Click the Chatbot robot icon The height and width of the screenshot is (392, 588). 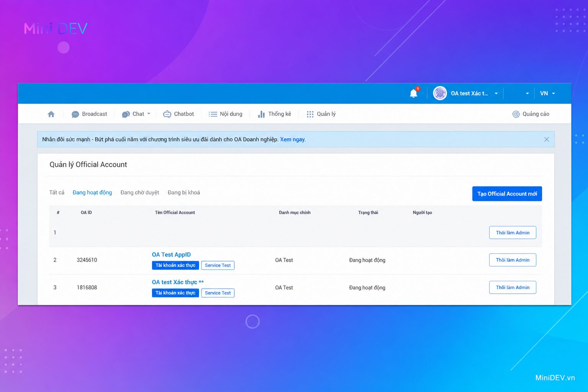click(167, 114)
